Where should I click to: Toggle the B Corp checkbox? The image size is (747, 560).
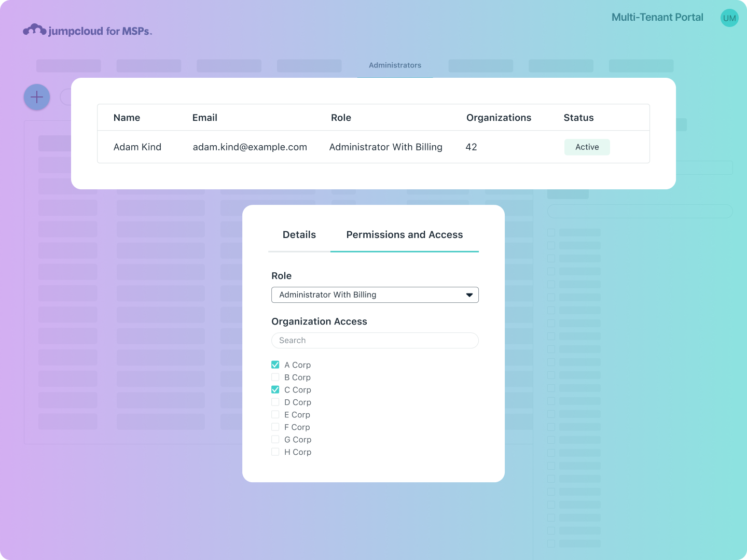coord(275,377)
